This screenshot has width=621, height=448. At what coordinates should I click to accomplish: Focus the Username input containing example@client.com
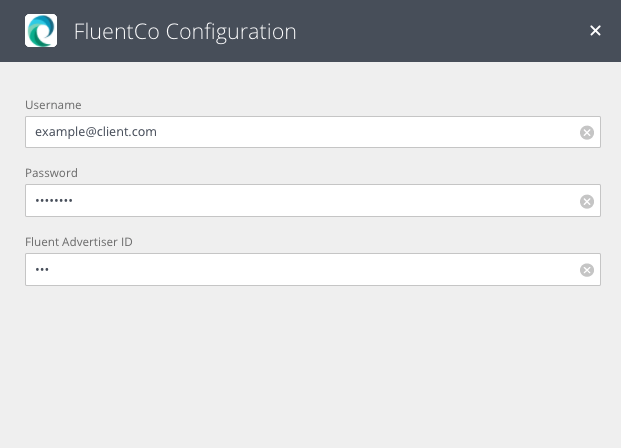313,132
